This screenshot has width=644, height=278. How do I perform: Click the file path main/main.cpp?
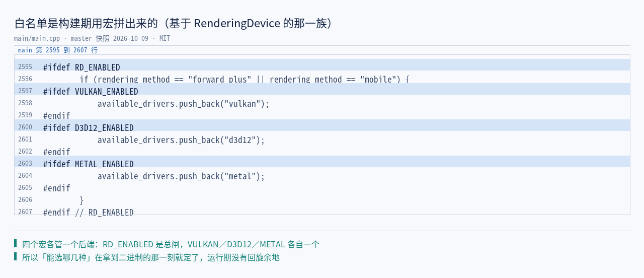(x=37, y=38)
